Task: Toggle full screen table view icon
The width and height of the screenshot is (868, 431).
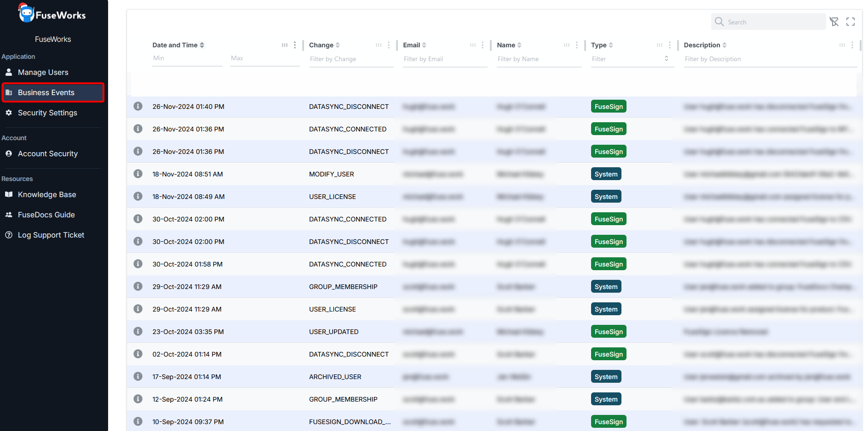Action: click(x=851, y=22)
